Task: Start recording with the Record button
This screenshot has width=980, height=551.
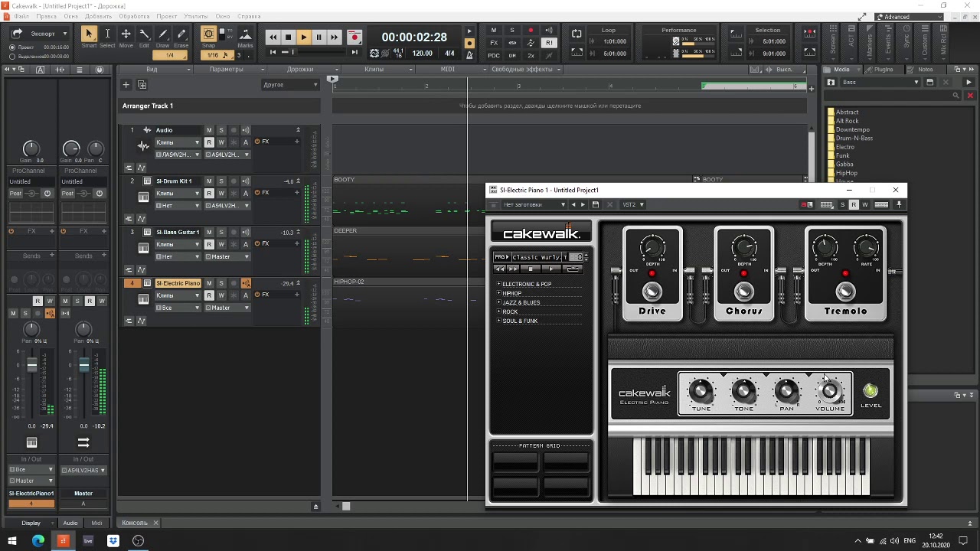Action: [354, 37]
